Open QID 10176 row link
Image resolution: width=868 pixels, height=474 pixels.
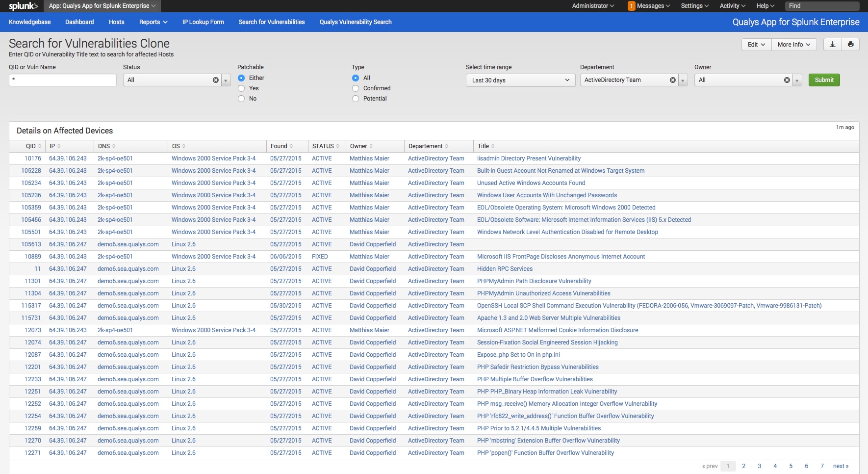[33, 158]
